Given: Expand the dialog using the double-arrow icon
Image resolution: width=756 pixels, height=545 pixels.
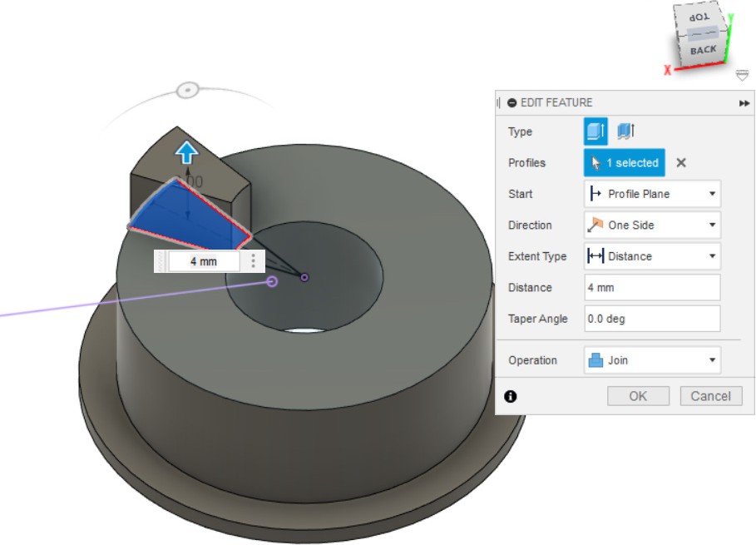Looking at the screenshot, I should point(744,103).
